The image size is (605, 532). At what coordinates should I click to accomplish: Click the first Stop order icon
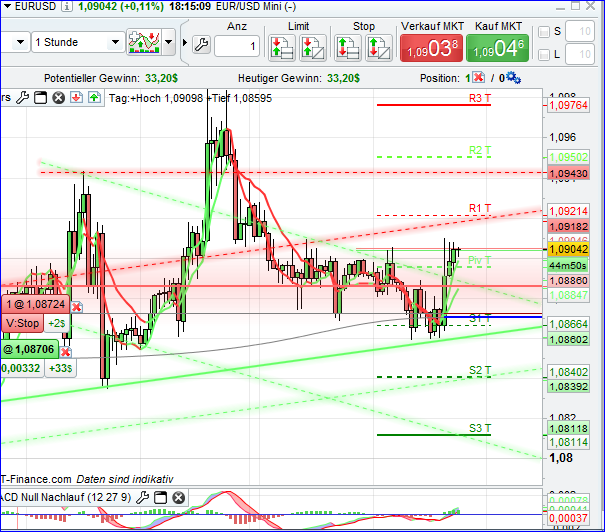click(347, 46)
